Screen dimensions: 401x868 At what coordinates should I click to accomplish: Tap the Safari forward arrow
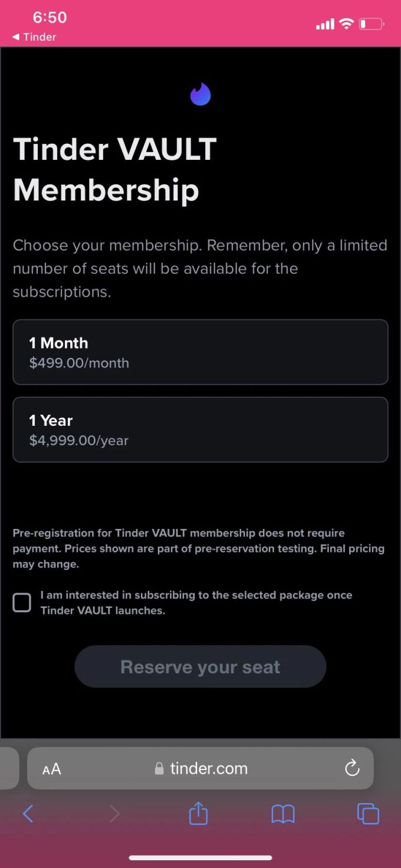click(114, 814)
